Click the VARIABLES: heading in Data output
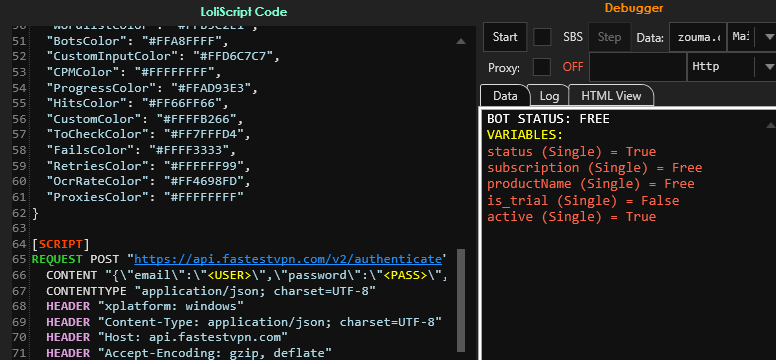The width and height of the screenshot is (776, 360). tap(525, 135)
